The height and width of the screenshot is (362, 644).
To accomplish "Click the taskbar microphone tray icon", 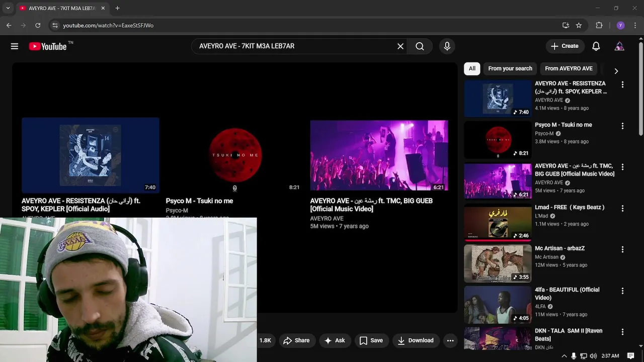I will 574,356.
